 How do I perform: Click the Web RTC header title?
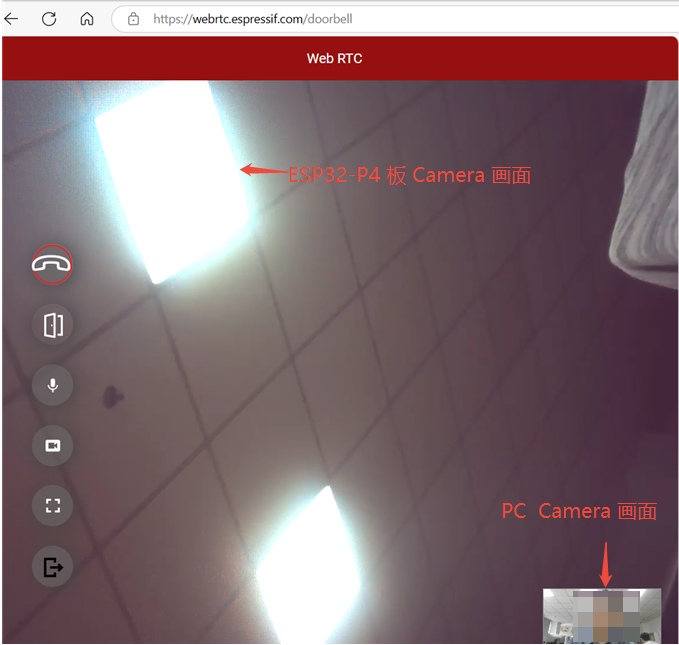click(x=334, y=58)
